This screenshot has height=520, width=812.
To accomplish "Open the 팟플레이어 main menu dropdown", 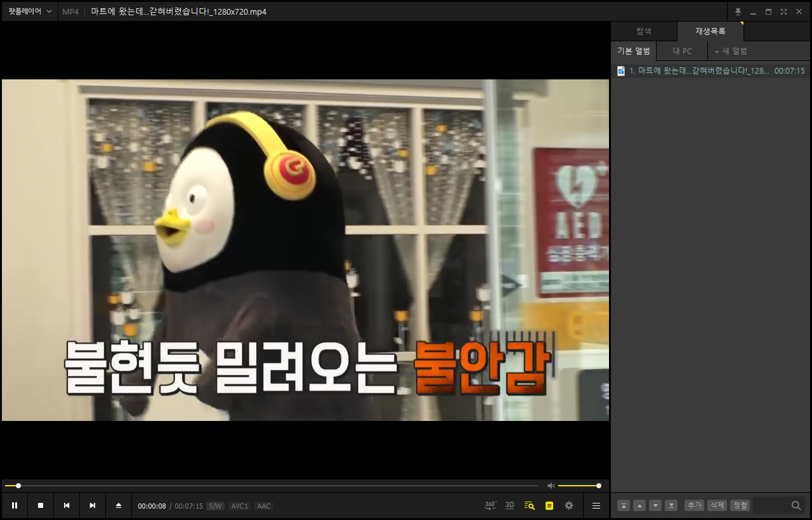I will tap(30, 11).
